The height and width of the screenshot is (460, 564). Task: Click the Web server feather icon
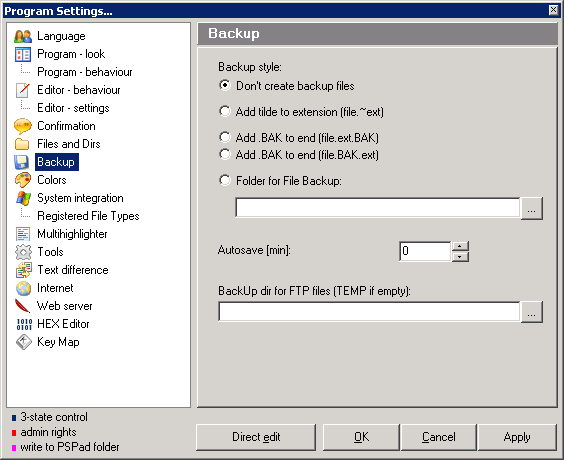click(x=22, y=306)
